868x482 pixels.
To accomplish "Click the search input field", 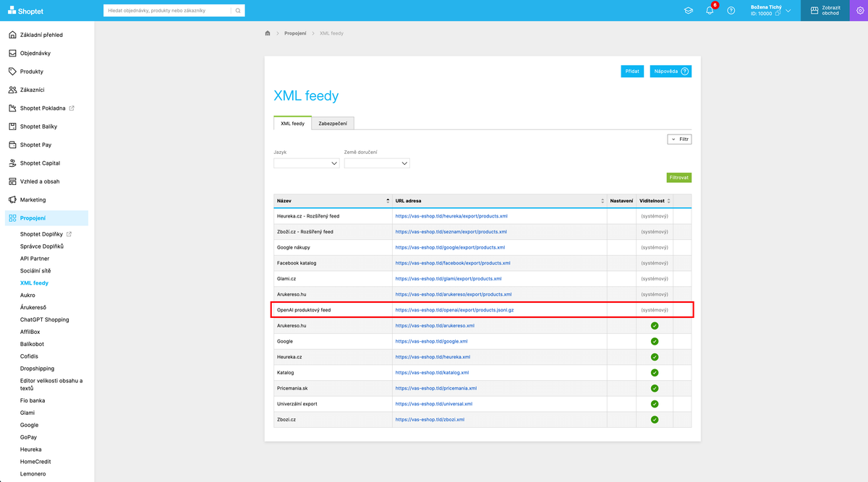I will (167, 11).
